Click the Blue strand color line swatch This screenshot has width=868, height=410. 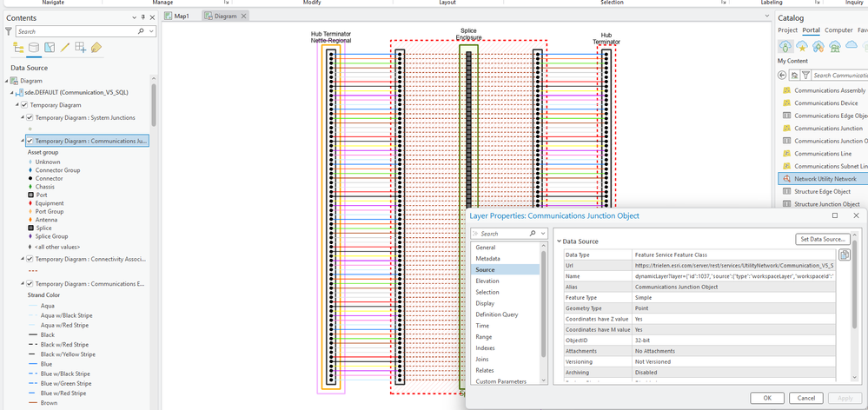click(x=32, y=364)
